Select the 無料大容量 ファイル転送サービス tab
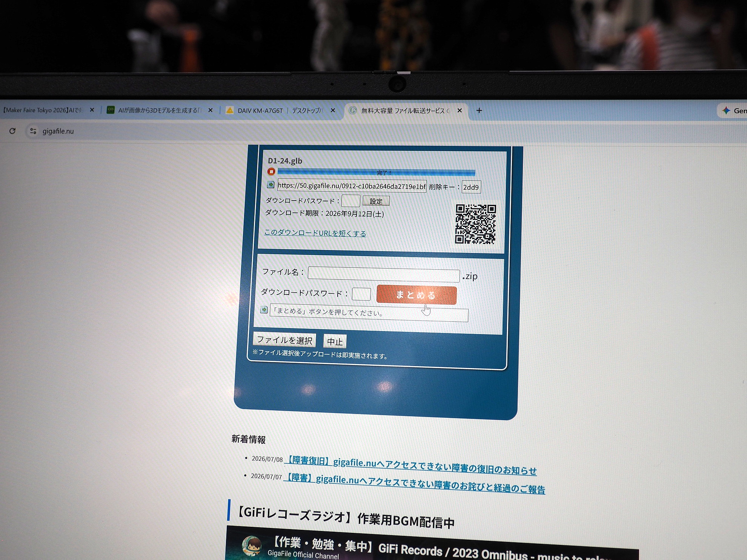This screenshot has width=747, height=560. click(405, 110)
